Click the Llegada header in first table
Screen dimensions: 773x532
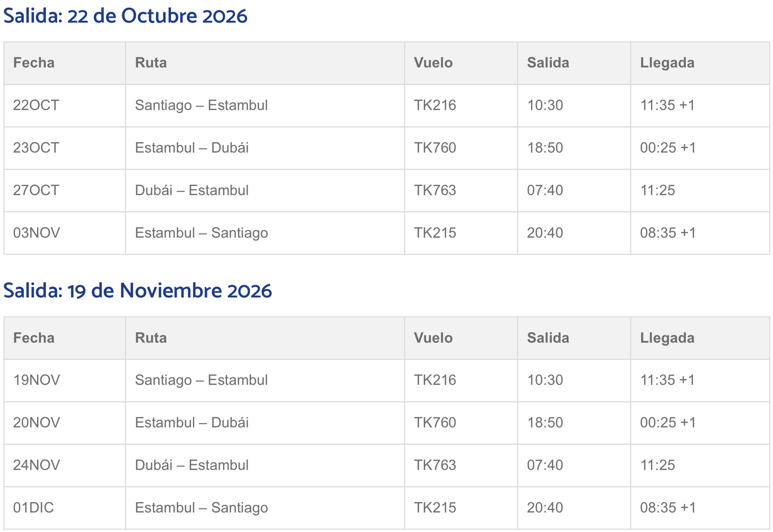coord(667,63)
